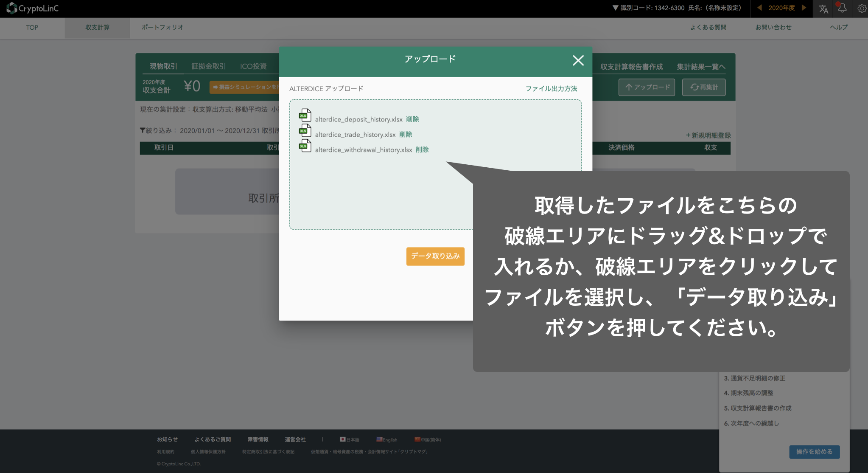This screenshot has width=868, height=473.
Task: Select step 5. 収支計算報告書の作成
Action: (757, 408)
